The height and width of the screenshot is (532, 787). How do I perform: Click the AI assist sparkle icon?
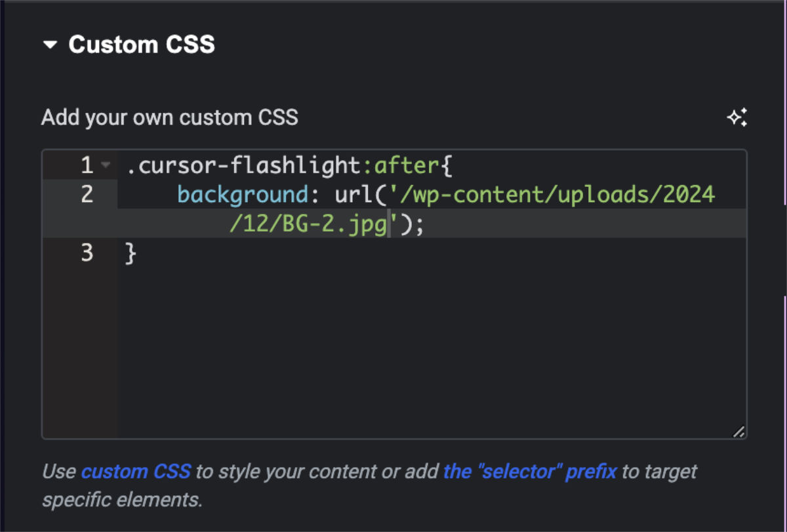737,117
